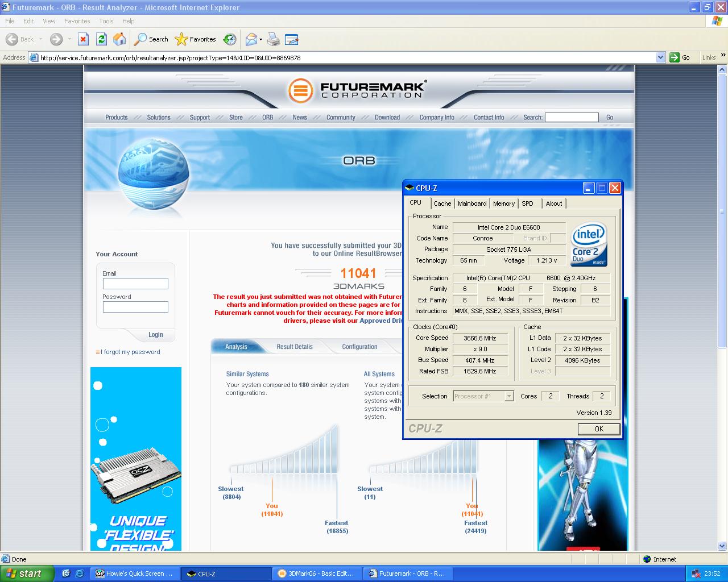Click the IE Forward arrow button
728x582 pixels.
point(56,39)
